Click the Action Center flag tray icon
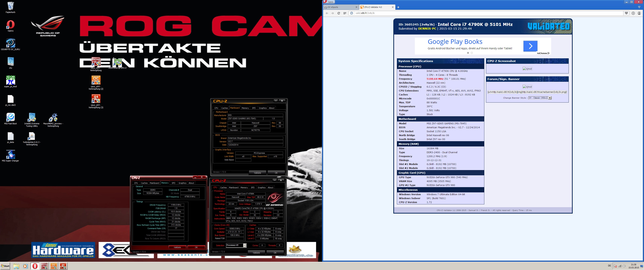This screenshot has width=644, height=270. [615, 266]
